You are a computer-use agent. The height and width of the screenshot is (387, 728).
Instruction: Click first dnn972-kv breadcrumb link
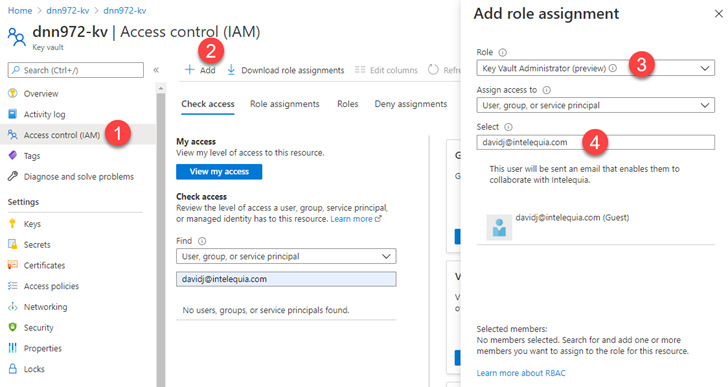(x=68, y=11)
